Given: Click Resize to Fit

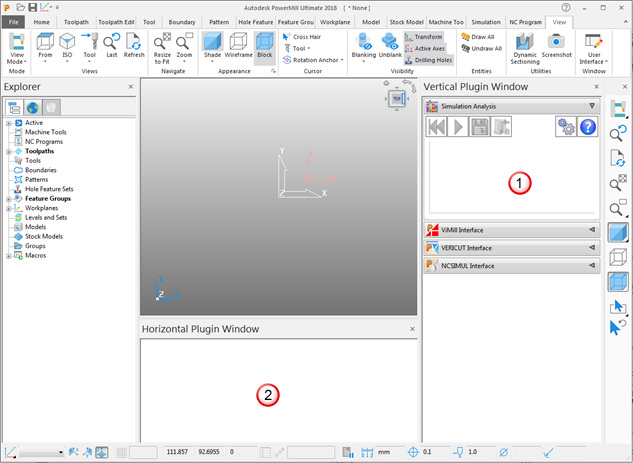Looking at the screenshot, I should click(162, 49).
